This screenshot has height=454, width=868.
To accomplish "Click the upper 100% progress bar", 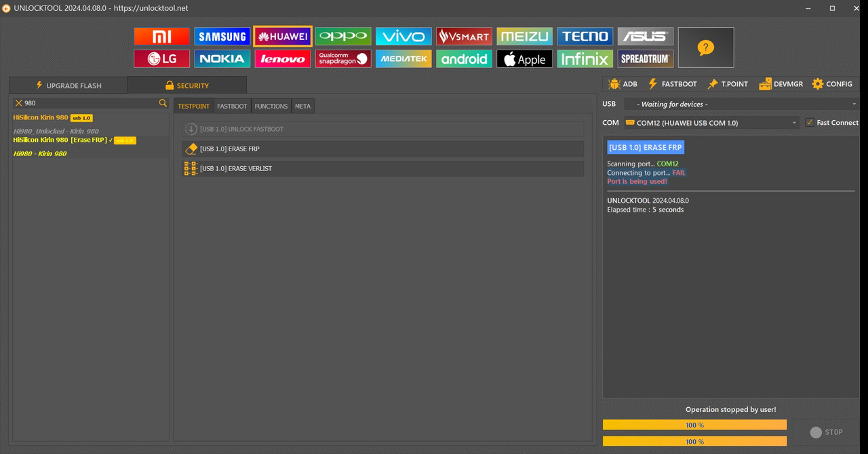I will [694, 425].
